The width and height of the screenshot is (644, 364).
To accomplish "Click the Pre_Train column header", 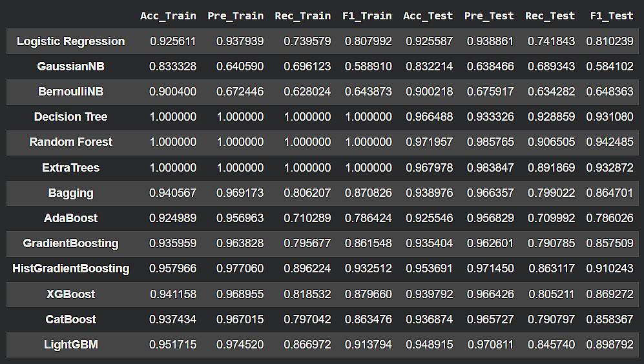I will (235, 16).
